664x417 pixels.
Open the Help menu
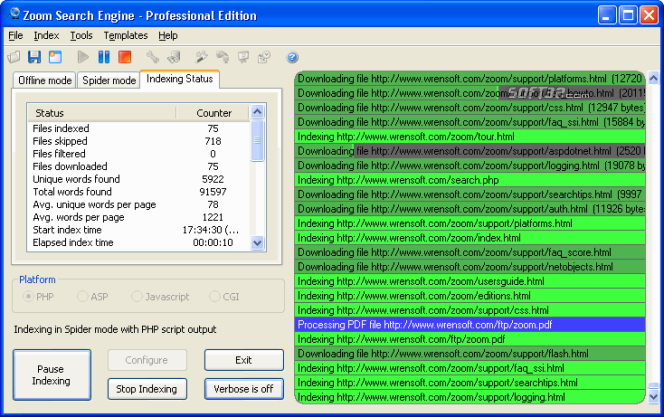point(168,36)
